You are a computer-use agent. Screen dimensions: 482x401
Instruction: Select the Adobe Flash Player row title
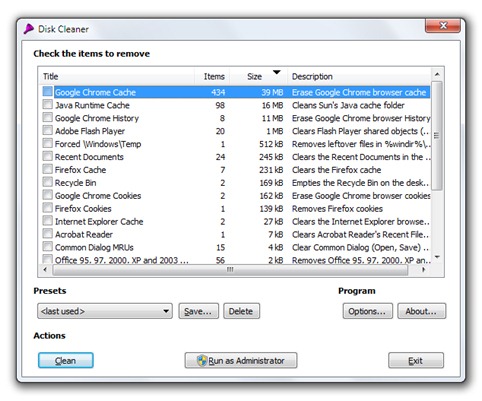90,131
